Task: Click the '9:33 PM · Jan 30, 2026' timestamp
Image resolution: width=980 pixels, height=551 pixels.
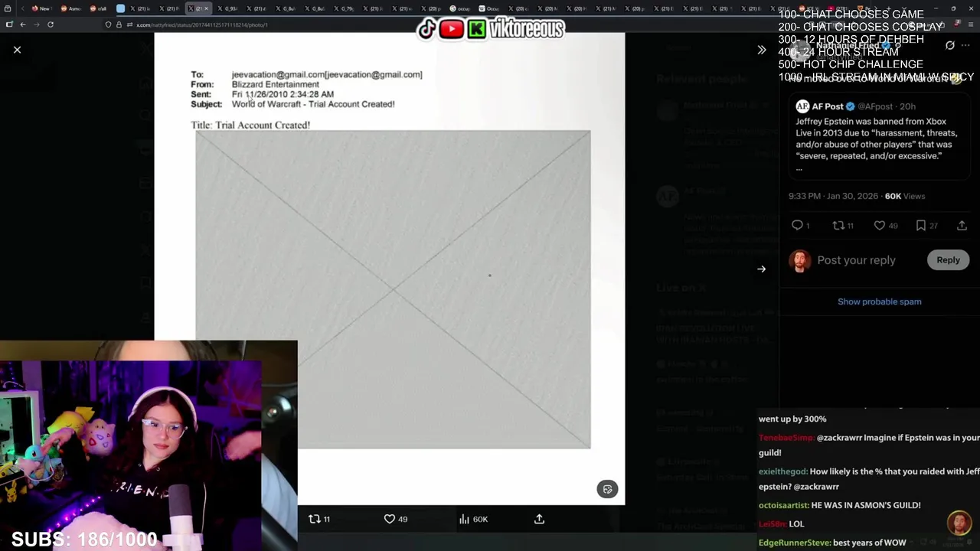Action: [833, 196]
